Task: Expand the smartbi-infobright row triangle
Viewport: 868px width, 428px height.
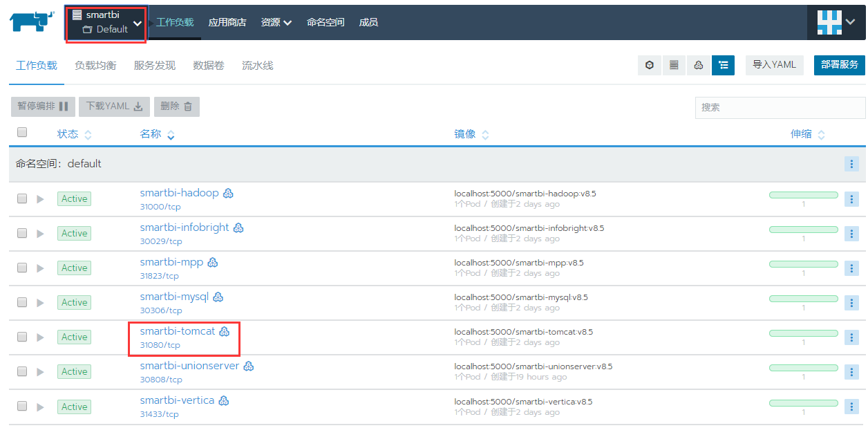Action: (x=40, y=234)
